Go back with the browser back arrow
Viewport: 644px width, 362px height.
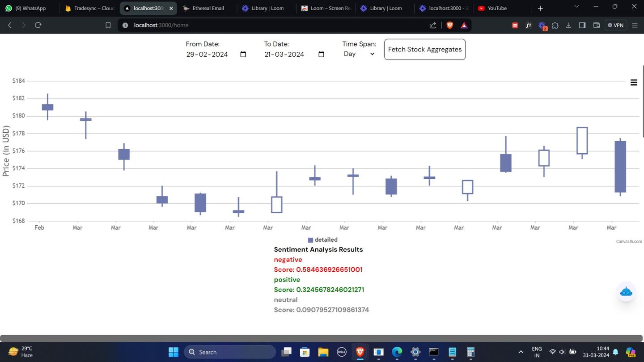[x=10, y=25]
